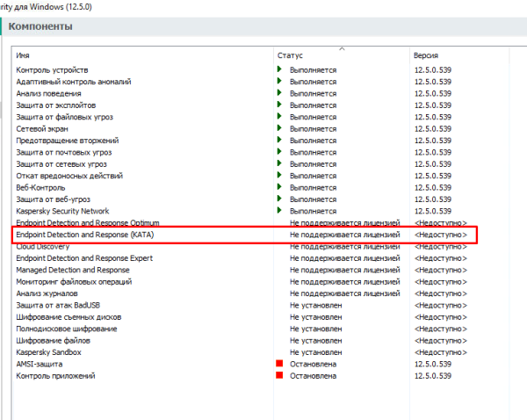The width and height of the screenshot is (527, 420).
Task: Click running icon for Откат вредоносных действий
Action: [279, 175]
